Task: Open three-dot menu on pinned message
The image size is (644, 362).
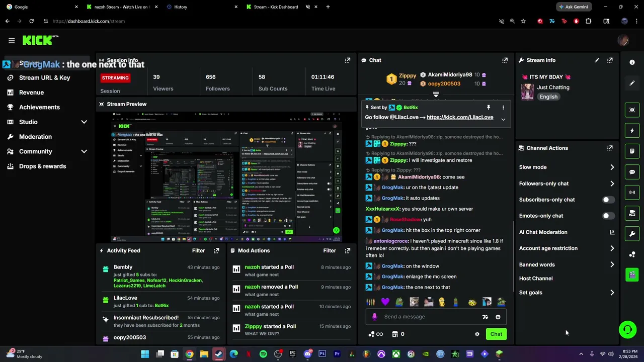Action: point(503,108)
